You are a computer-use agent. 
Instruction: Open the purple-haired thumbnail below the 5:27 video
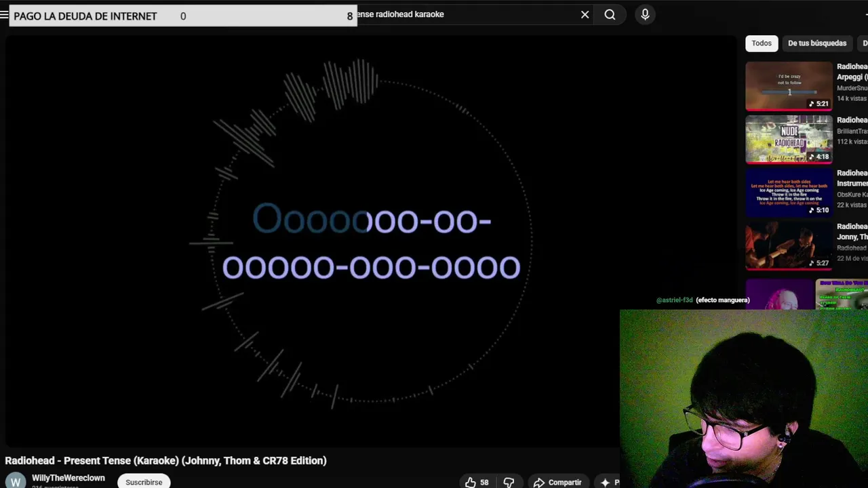(x=780, y=293)
